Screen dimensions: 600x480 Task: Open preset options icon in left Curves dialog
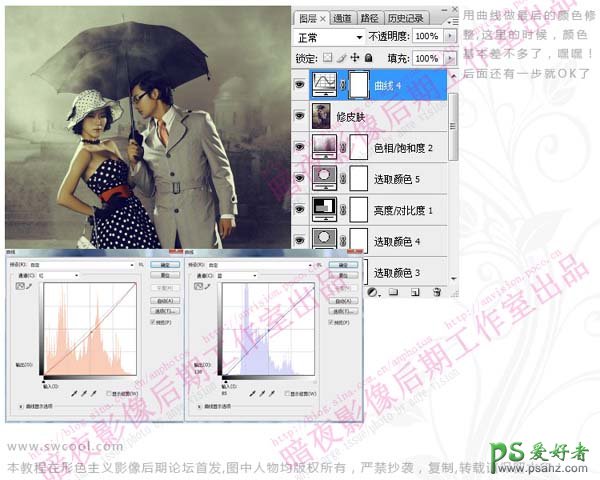coord(141,264)
